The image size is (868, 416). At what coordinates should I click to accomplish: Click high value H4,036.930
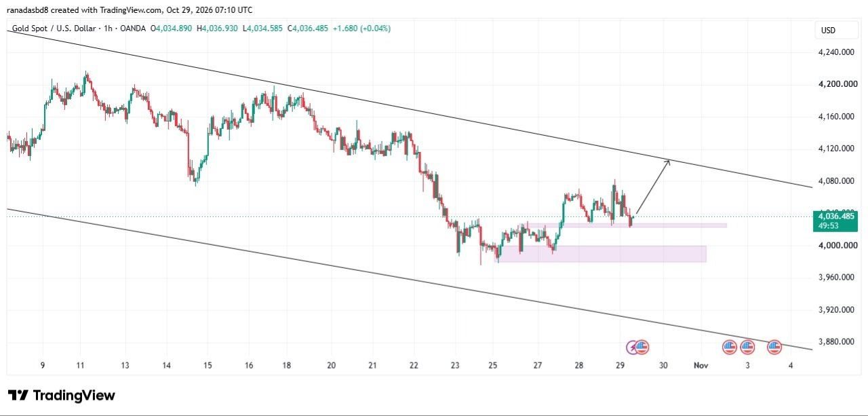pos(218,29)
